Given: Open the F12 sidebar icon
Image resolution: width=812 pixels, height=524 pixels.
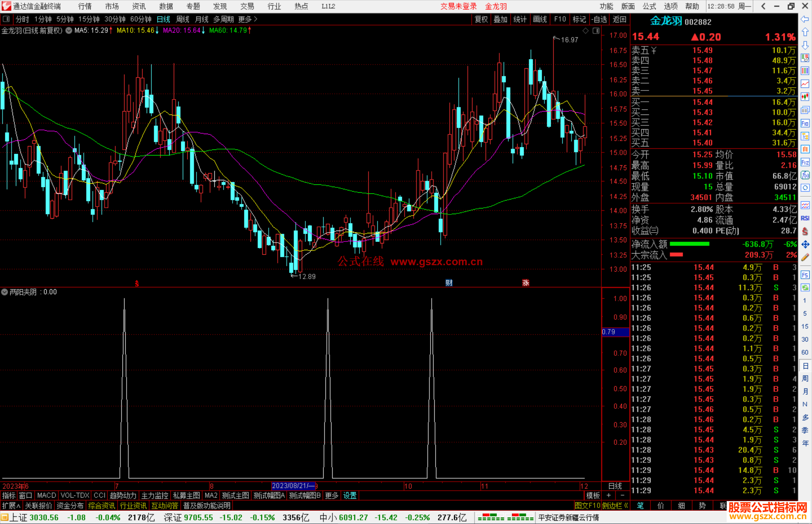Looking at the screenshot, I should tap(805, 162).
